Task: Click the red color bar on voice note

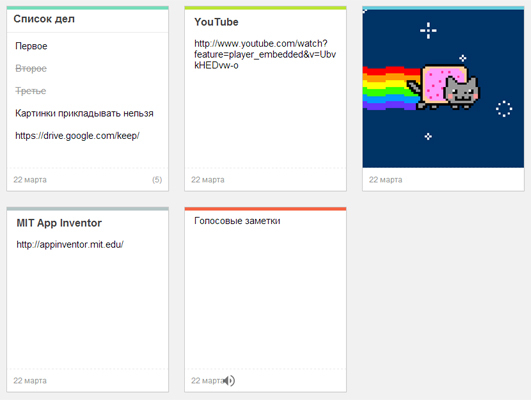Action: tap(265, 209)
